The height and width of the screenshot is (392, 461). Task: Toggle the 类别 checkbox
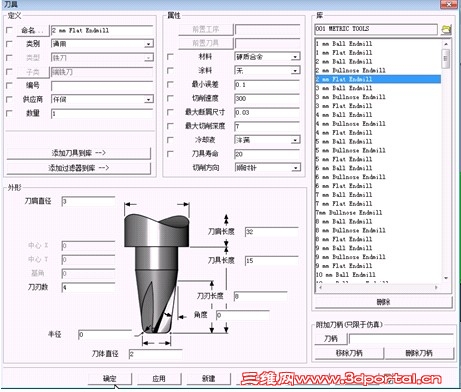pos(9,44)
